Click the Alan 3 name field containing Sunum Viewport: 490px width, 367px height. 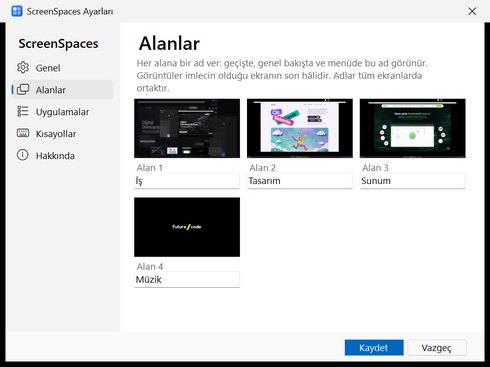(412, 181)
